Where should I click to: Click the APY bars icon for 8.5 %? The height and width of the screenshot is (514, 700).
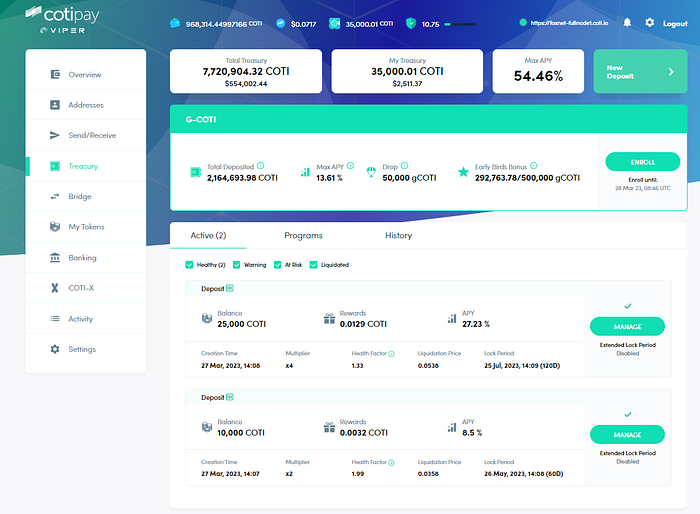(x=452, y=427)
